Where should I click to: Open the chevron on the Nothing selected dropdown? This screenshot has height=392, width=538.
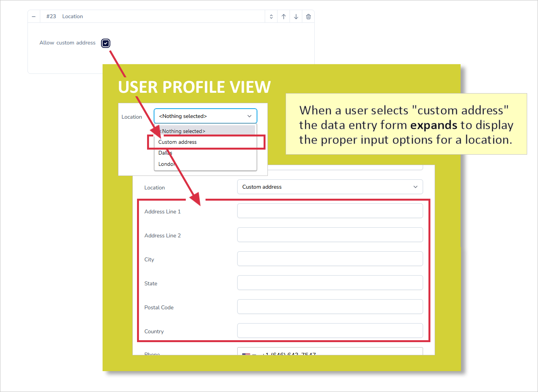pyautogui.click(x=249, y=116)
